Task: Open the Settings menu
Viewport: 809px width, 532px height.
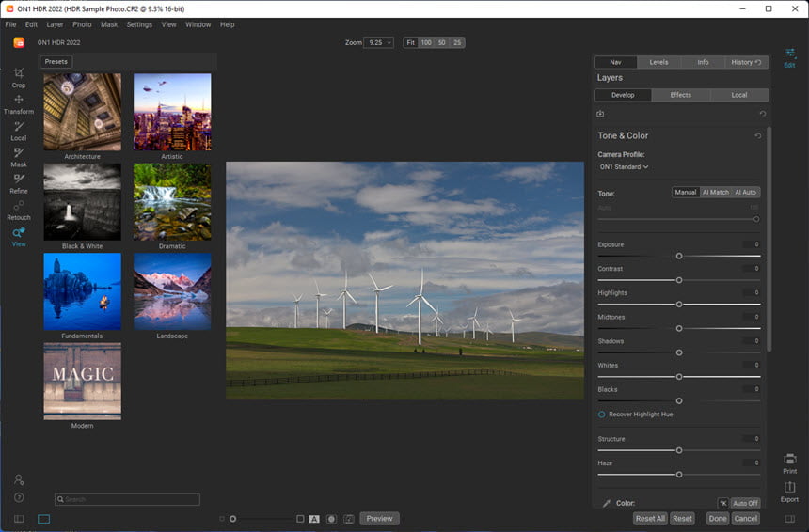Action: tap(139, 24)
